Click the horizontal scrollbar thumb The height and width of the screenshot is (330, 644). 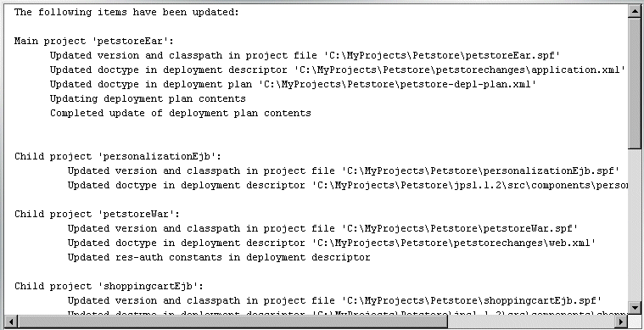pos(232,322)
